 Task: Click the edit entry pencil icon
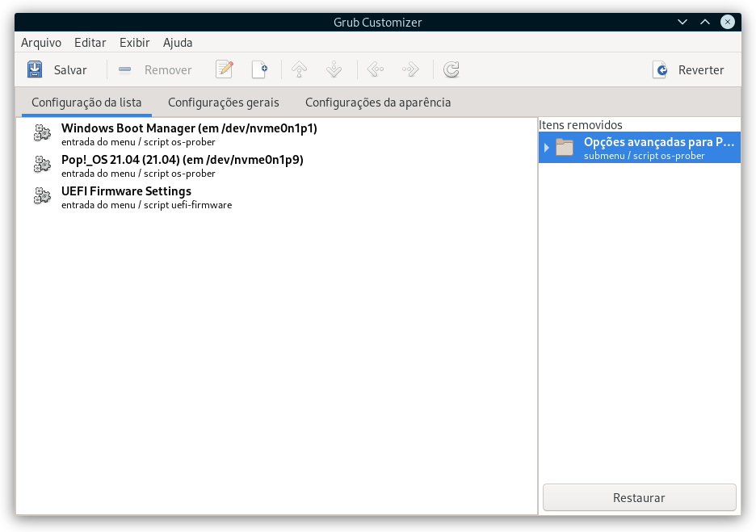[225, 69]
